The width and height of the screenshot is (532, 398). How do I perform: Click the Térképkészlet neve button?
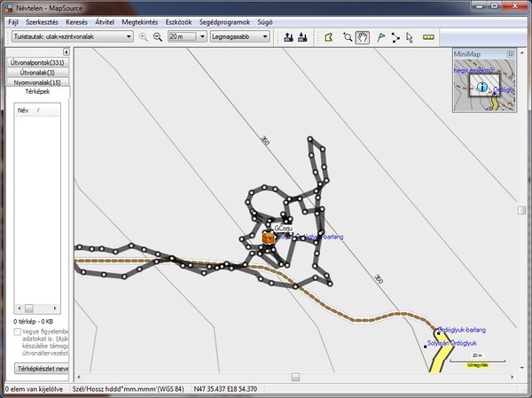coord(42,367)
